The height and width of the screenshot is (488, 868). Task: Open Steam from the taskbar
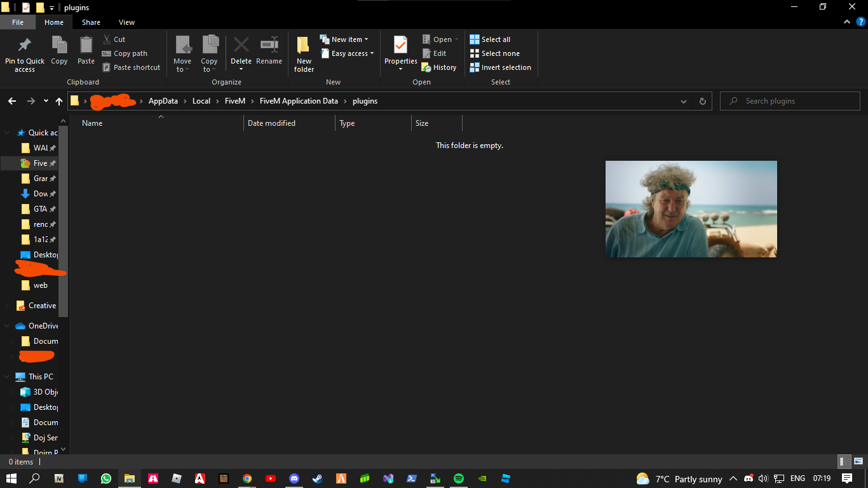point(317,478)
